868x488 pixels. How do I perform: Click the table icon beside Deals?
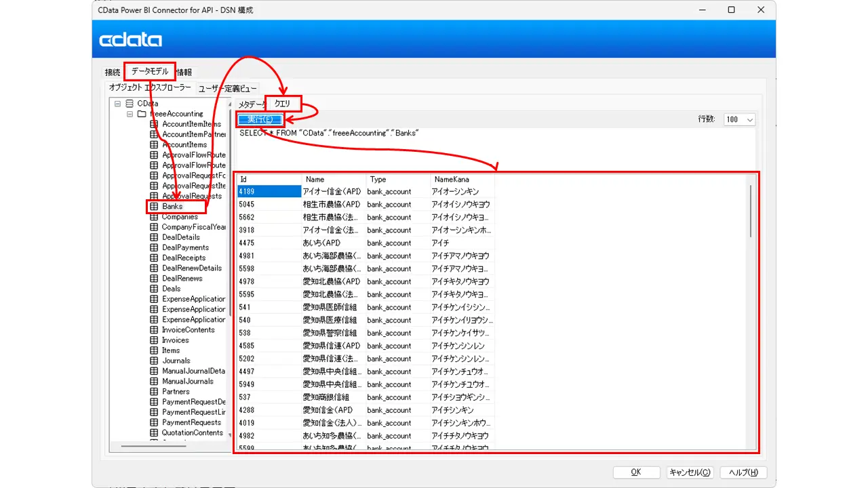coord(154,289)
